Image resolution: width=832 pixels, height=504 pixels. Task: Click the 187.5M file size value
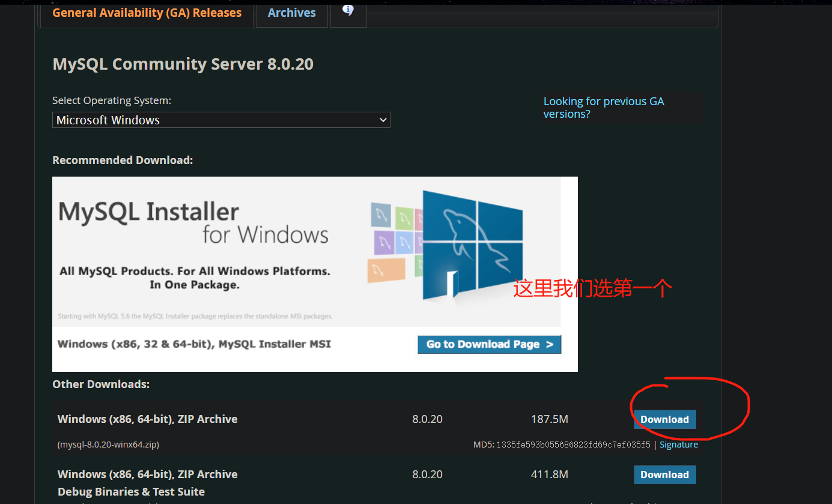point(550,419)
